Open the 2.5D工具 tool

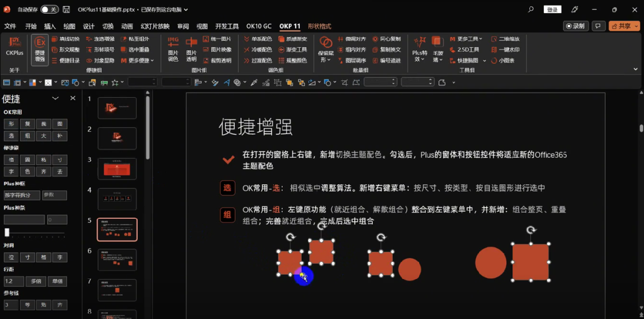pos(465,49)
